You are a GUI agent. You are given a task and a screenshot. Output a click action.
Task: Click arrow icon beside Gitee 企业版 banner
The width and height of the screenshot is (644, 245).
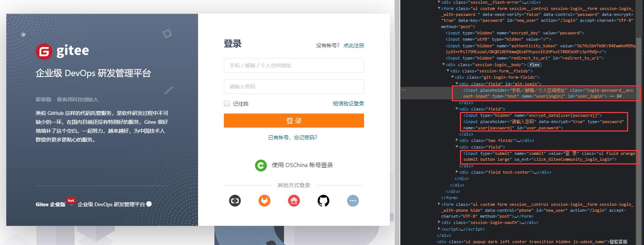[149, 204]
